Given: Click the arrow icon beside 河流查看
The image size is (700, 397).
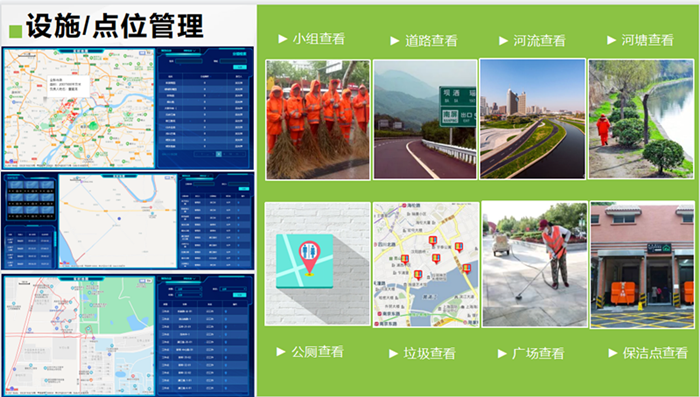Looking at the screenshot, I should [x=504, y=41].
